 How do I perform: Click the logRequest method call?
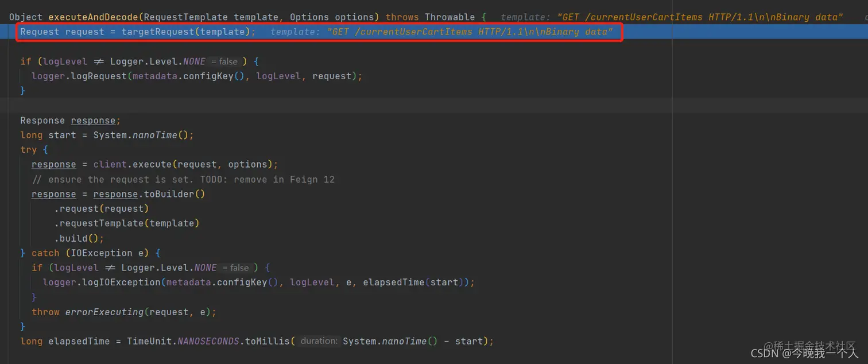tap(99, 76)
